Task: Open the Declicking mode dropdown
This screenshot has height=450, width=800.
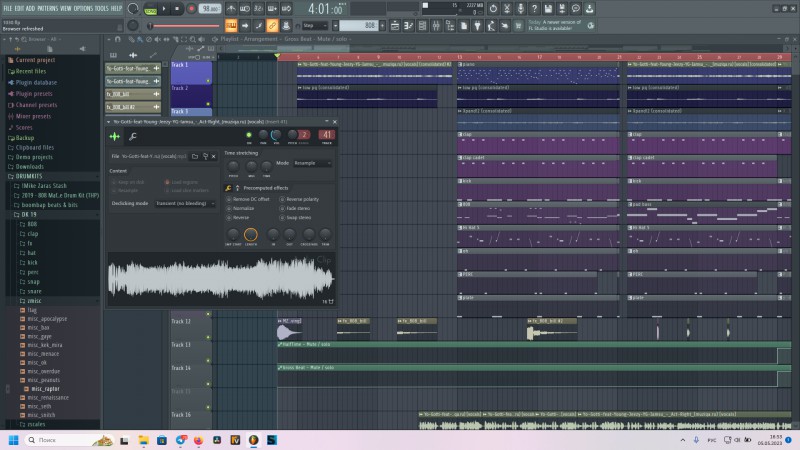Action: point(185,203)
